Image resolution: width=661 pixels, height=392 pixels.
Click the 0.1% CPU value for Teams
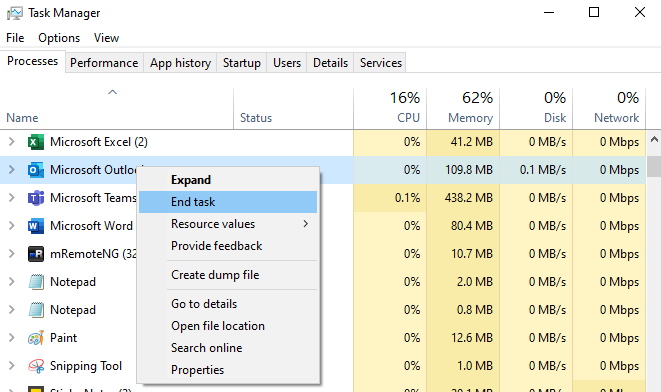(x=407, y=198)
